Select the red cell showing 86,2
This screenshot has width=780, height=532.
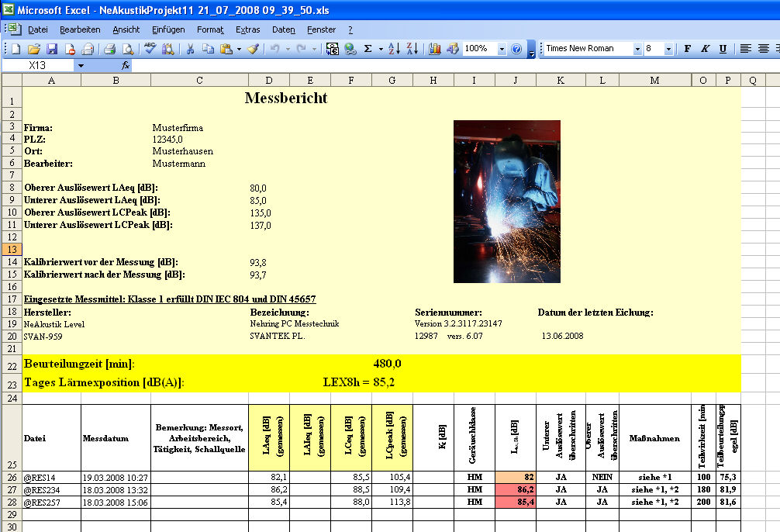[x=516, y=490]
